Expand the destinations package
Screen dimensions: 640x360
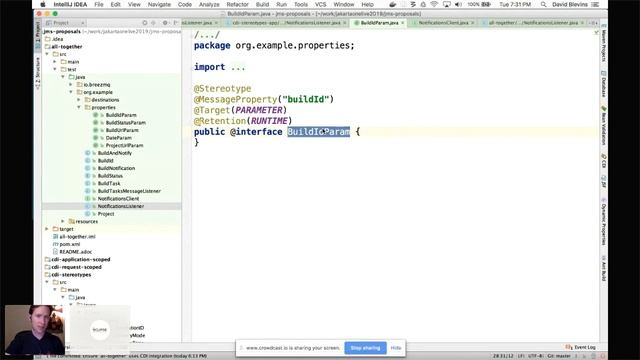pos(79,100)
